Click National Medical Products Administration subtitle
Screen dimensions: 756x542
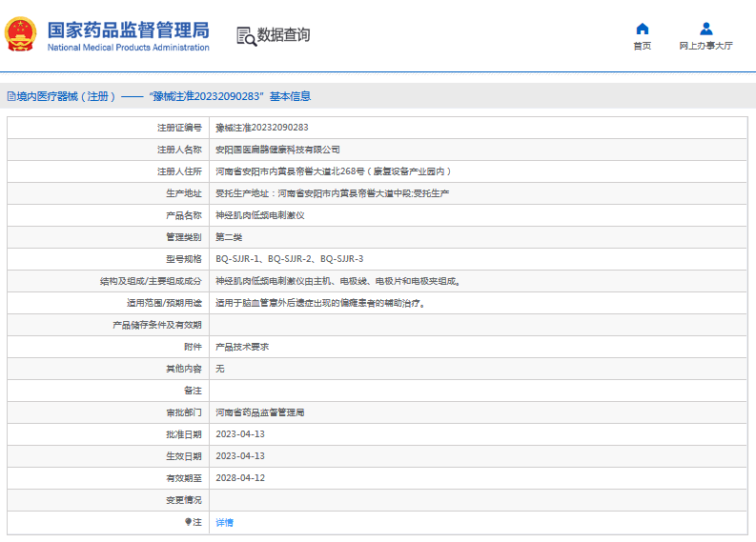tap(129, 48)
